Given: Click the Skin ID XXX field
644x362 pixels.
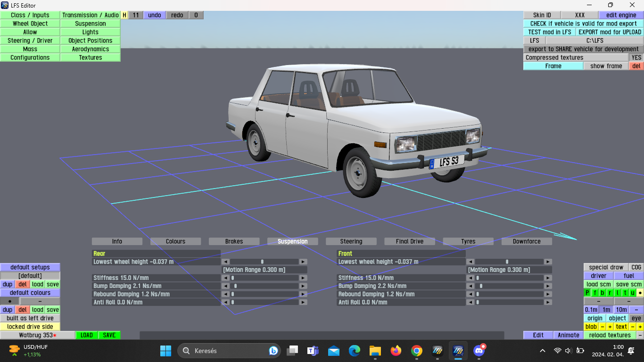Looking at the screenshot, I should 580,15.
